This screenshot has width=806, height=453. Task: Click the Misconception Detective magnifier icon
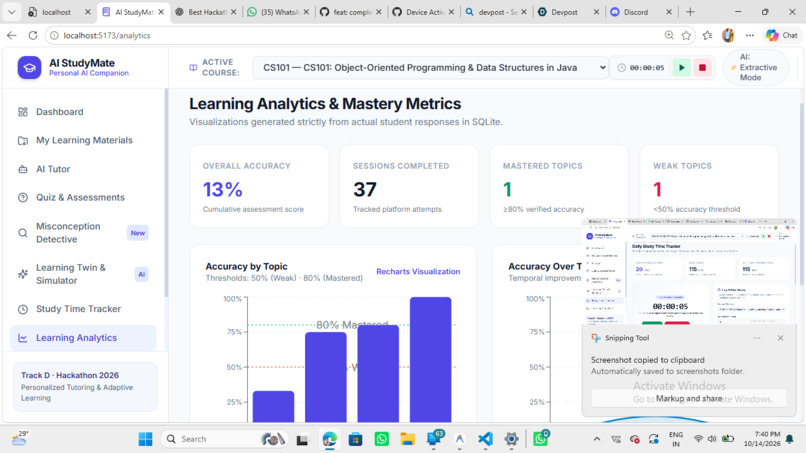23,233
